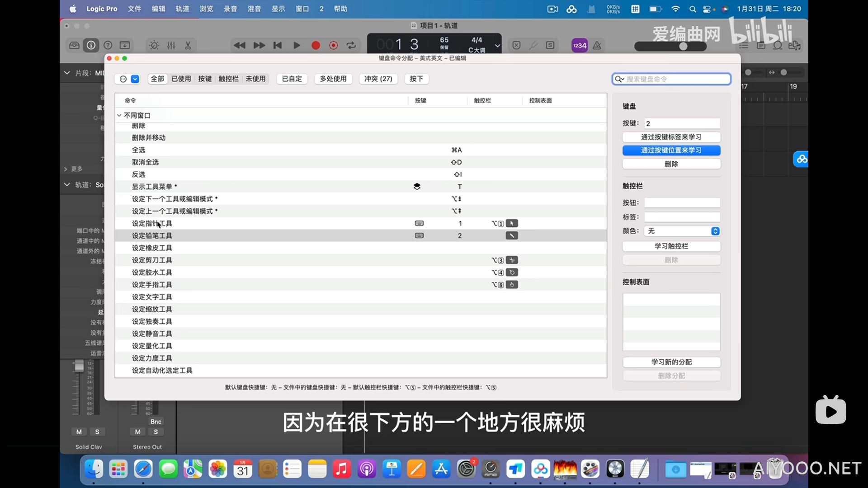Viewport: 868px width, 488px height.
Task: Select the 已使用 filter tab
Action: [x=181, y=79]
